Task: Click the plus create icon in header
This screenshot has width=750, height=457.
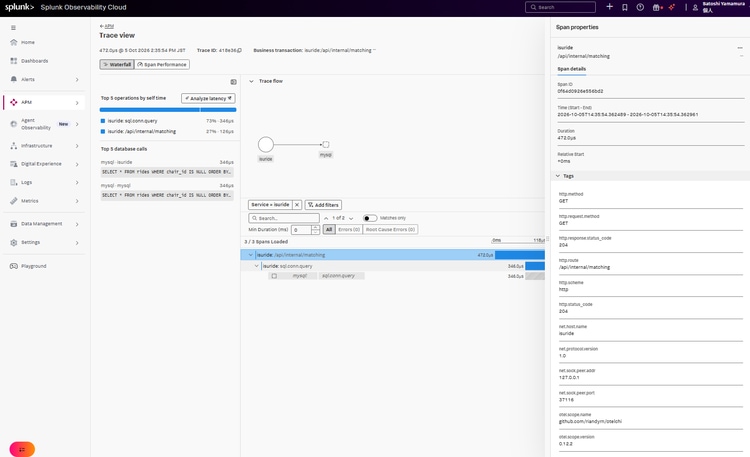Action: click(x=609, y=7)
